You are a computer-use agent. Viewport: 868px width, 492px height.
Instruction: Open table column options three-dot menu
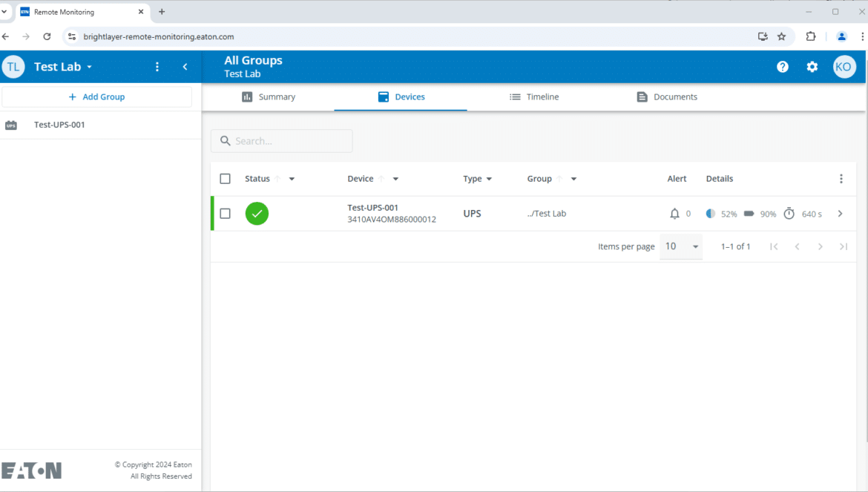coord(841,179)
